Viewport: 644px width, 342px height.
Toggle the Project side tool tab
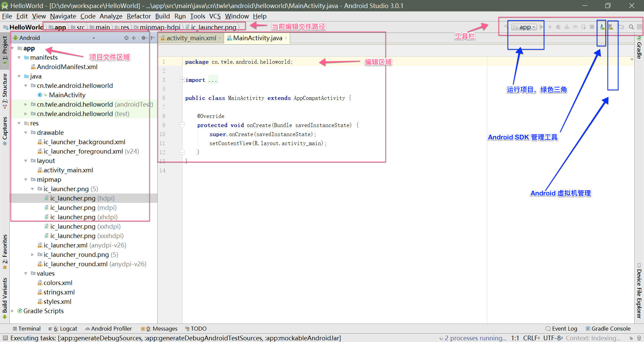5,50
